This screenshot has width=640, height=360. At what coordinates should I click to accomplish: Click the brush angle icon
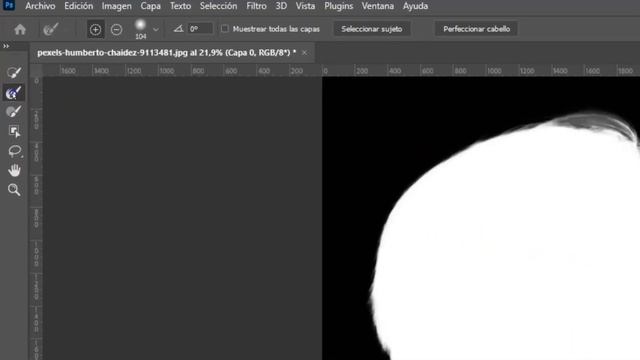[x=178, y=29]
